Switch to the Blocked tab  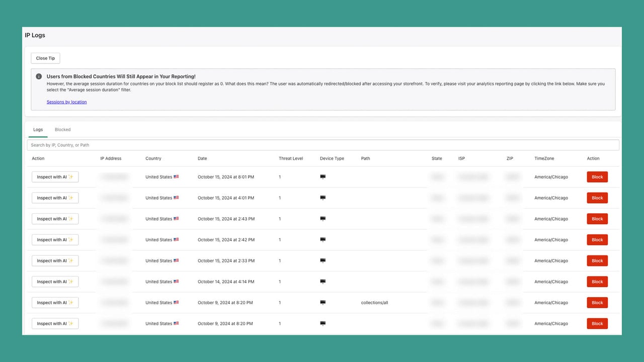pos(62,130)
